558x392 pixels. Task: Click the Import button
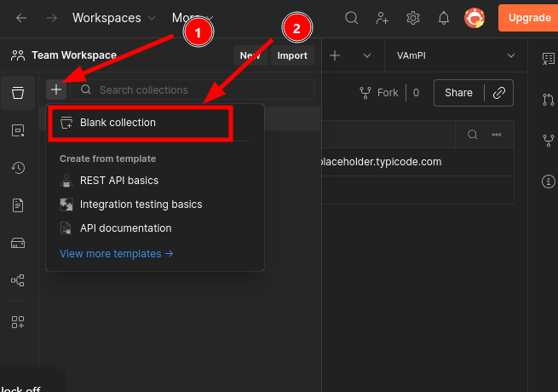[x=292, y=55]
